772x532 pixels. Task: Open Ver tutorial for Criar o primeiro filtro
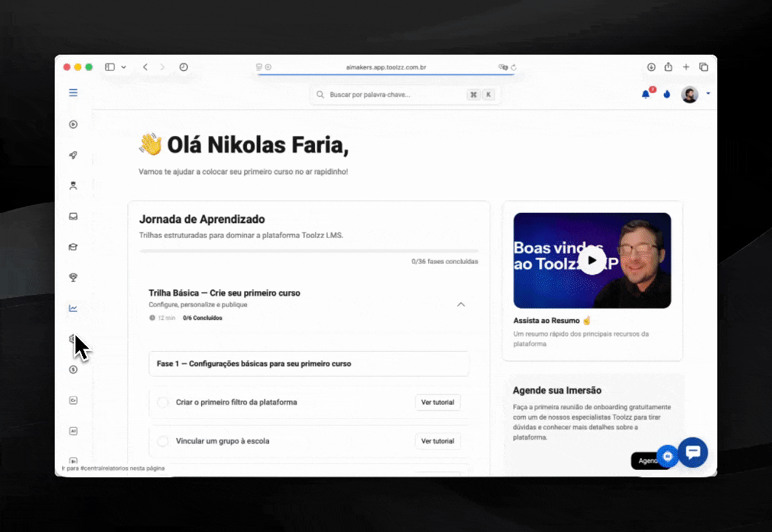[x=438, y=403]
